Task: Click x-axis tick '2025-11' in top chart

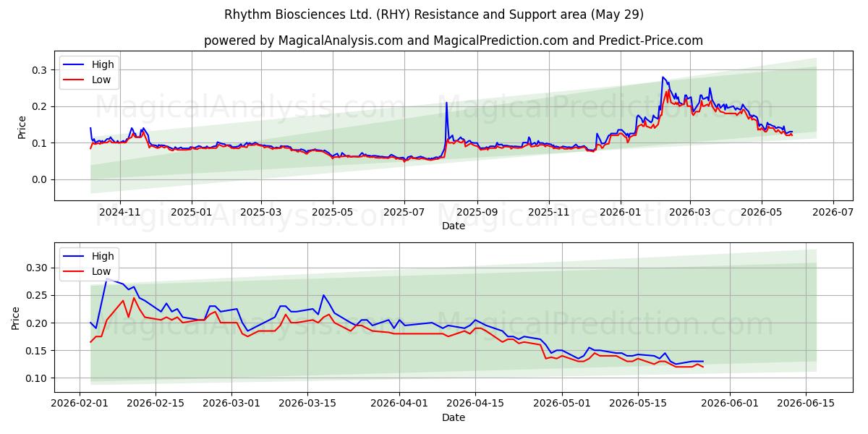Action: tap(549, 213)
